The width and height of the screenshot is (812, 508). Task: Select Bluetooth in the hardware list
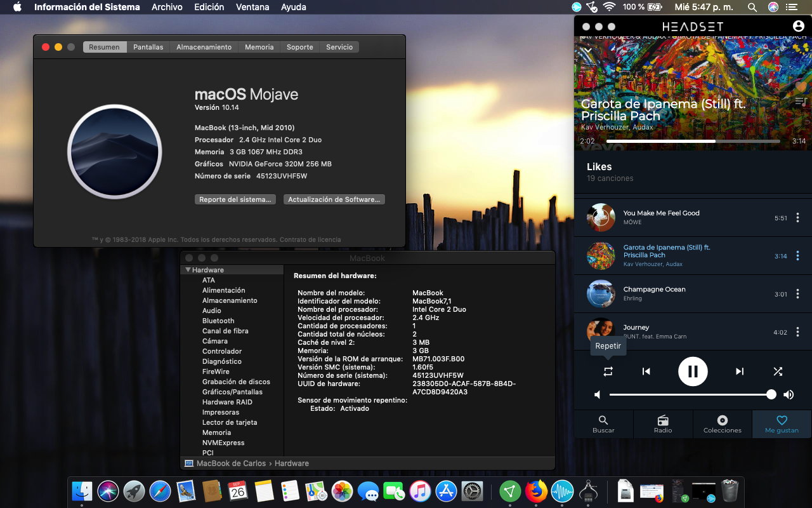(218, 321)
